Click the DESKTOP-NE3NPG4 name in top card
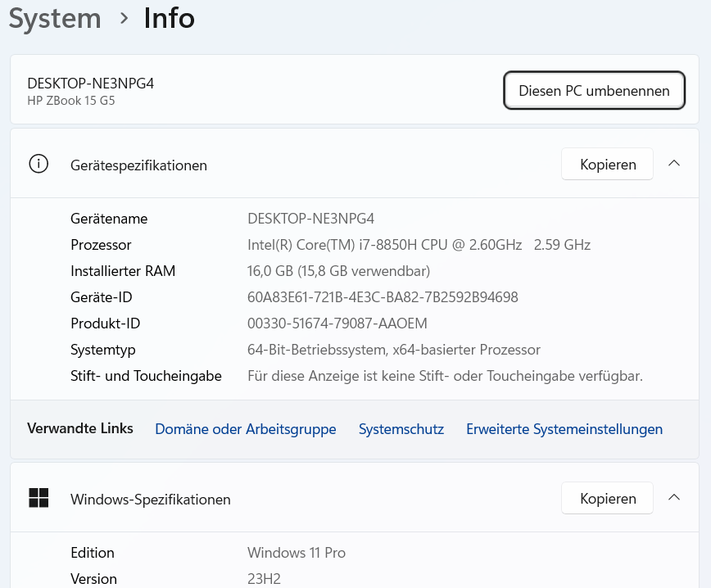Screen dimensions: 711x588 click(x=90, y=84)
